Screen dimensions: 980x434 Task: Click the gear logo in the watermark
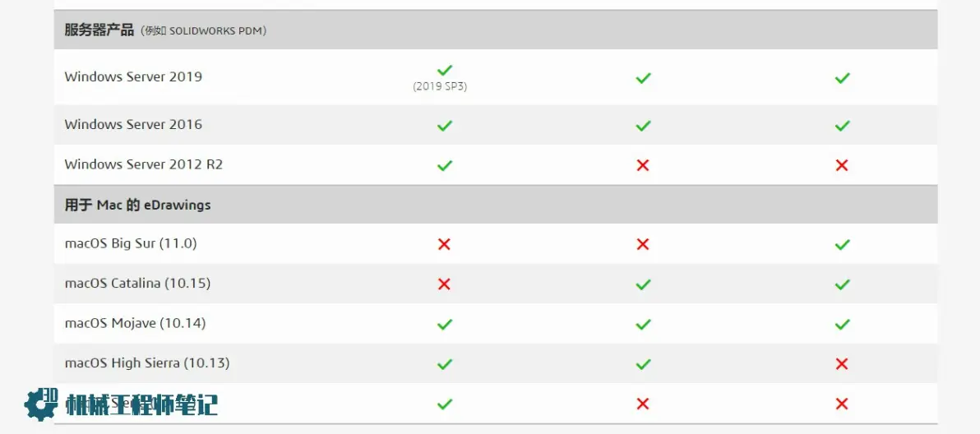40,404
